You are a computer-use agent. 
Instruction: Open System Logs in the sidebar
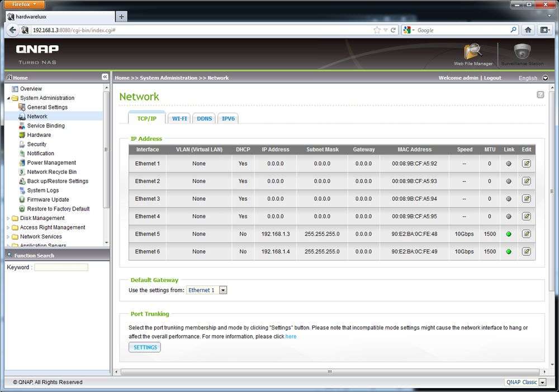click(43, 190)
